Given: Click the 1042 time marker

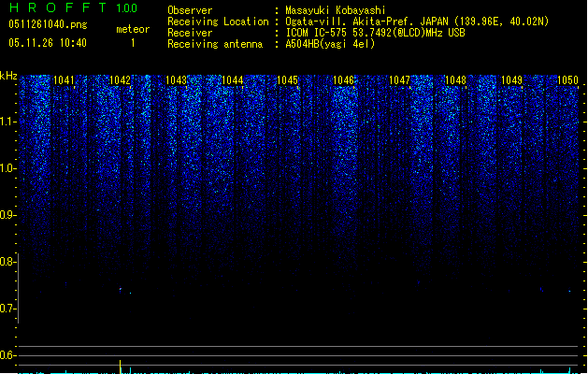Looking at the screenshot, I should click(x=120, y=80).
